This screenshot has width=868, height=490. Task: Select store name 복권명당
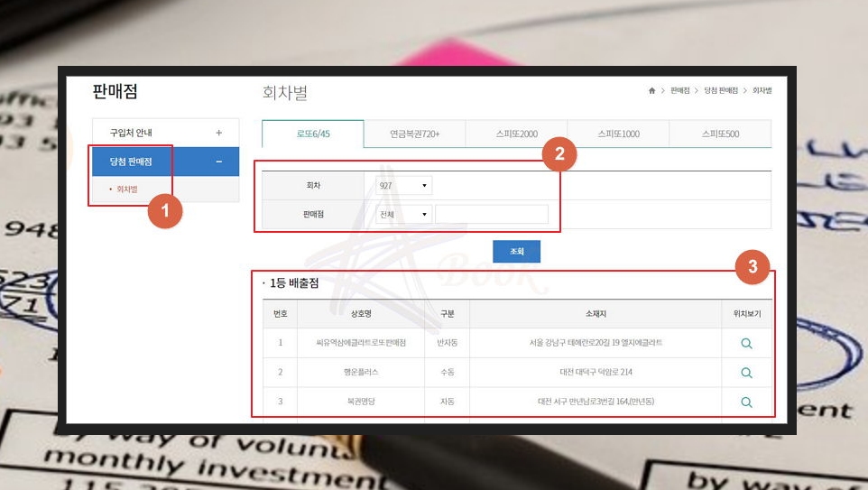coord(361,402)
